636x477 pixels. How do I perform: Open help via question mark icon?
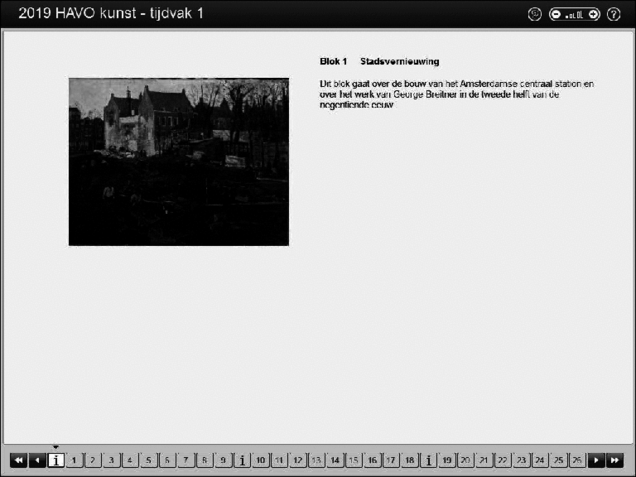pos(614,15)
